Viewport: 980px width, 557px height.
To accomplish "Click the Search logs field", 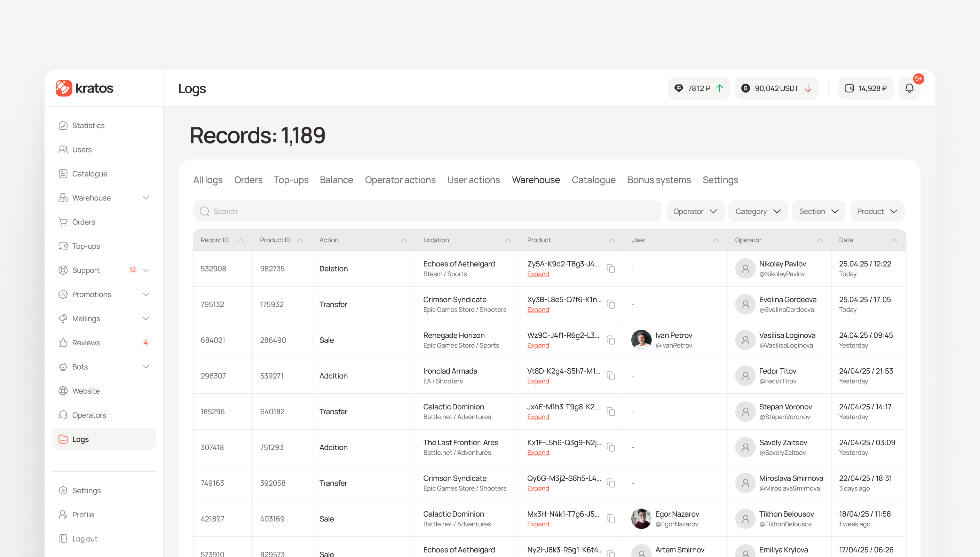I will (x=427, y=212).
